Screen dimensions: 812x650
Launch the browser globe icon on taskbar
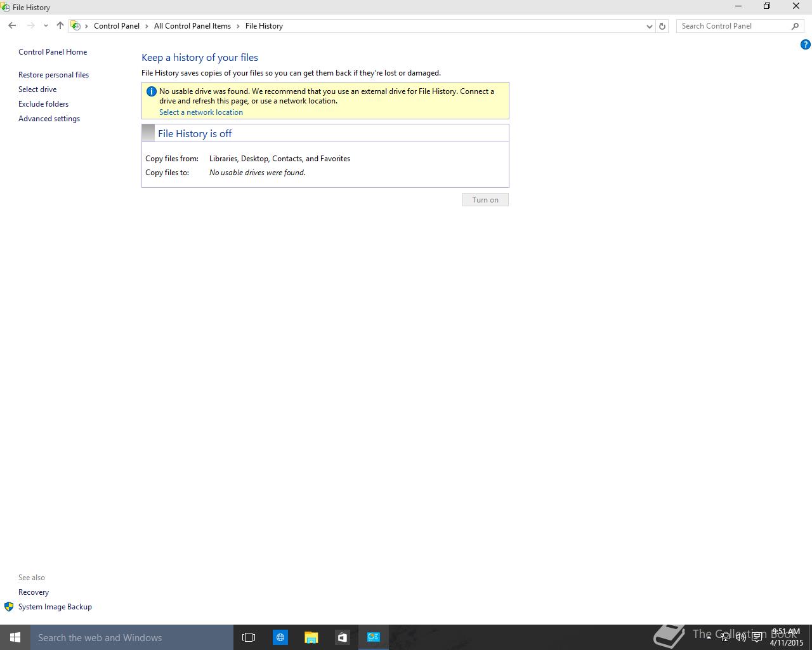280,637
